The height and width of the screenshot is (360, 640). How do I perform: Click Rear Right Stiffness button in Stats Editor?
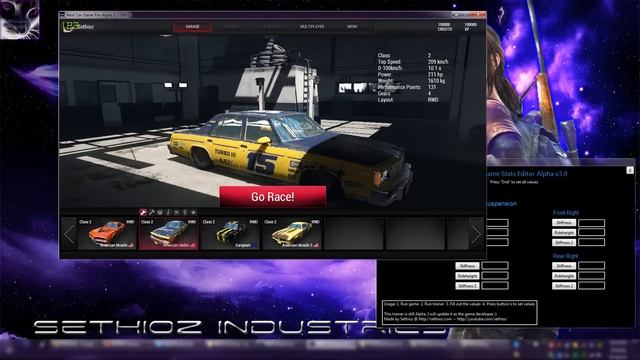pyautogui.click(x=564, y=266)
